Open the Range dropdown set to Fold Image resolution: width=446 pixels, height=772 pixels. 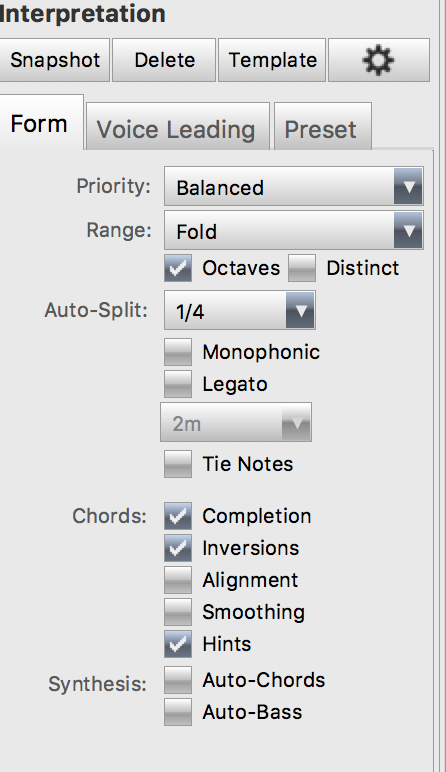(x=293, y=230)
